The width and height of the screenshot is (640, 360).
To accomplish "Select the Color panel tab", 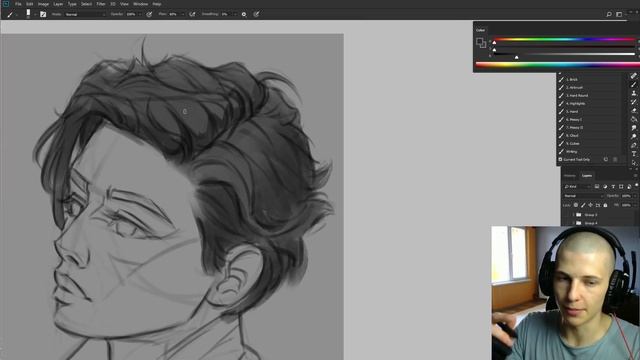I will [x=480, y=30].
